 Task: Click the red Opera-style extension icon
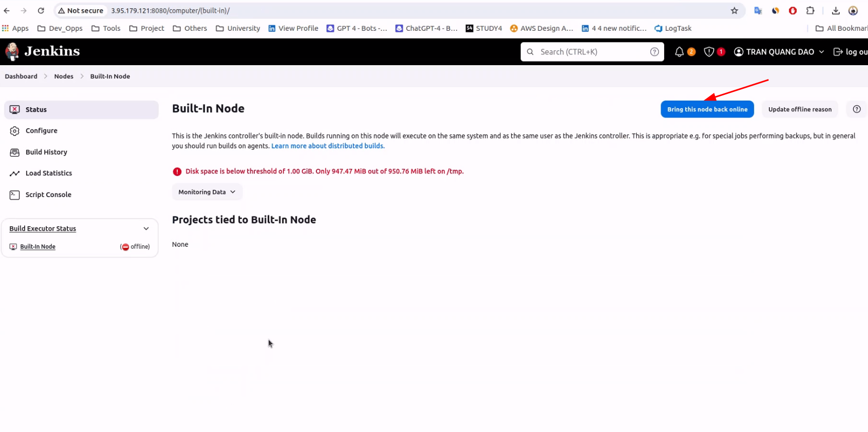click(793, 11)
